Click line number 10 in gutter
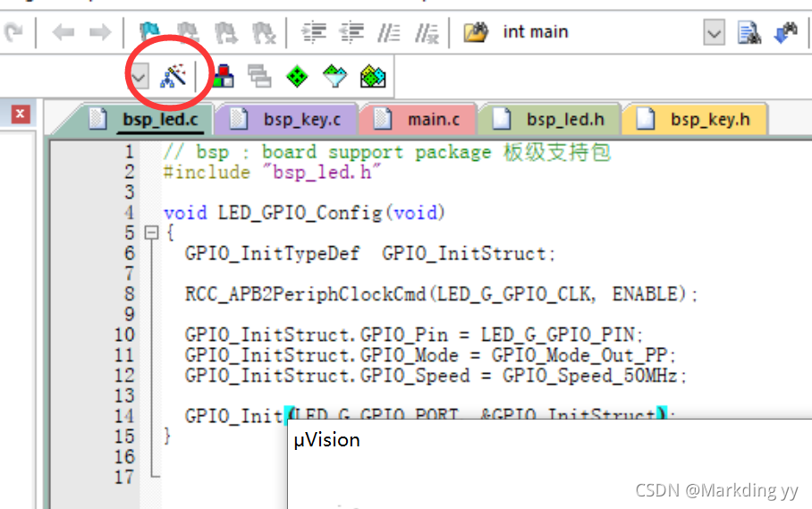Viewport: 812px width, 509px height. click(124, 335)
